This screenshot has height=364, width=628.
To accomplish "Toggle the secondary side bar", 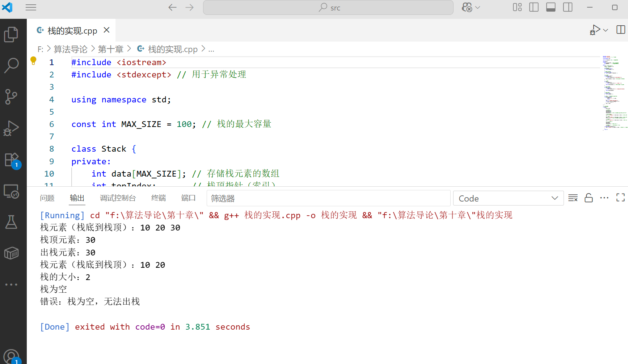I will coord(568,7).
